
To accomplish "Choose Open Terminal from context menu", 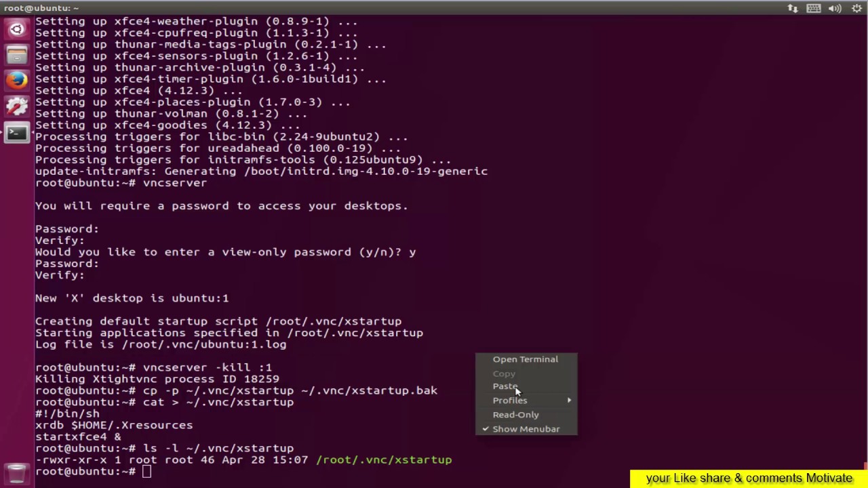I will point(526,359).
